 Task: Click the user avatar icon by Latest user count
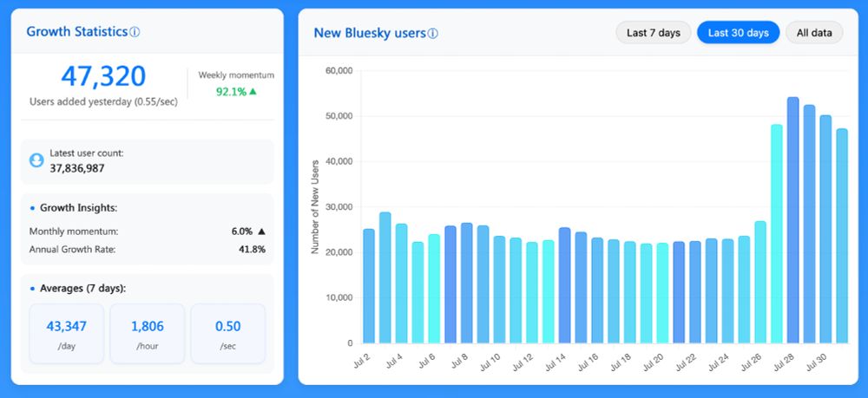click(36, 160)
